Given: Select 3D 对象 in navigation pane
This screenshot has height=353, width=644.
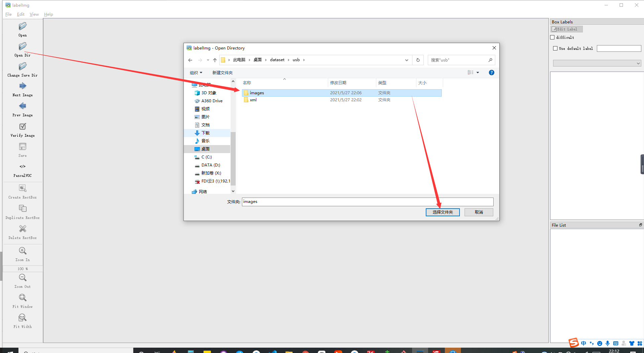Looking at the screenshot, I should tap(209, 93).
